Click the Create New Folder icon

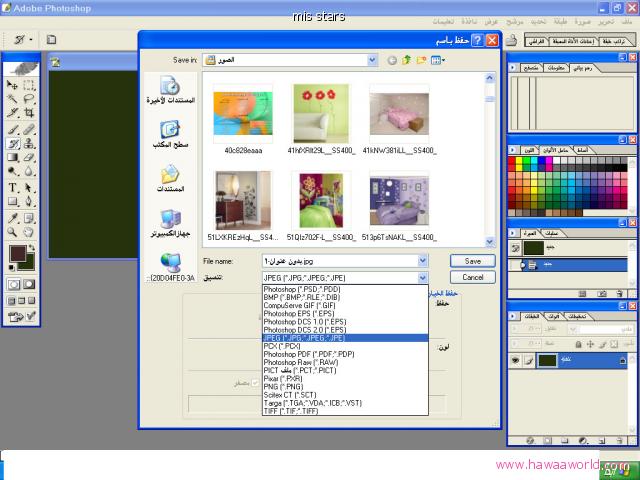point(422,60)
